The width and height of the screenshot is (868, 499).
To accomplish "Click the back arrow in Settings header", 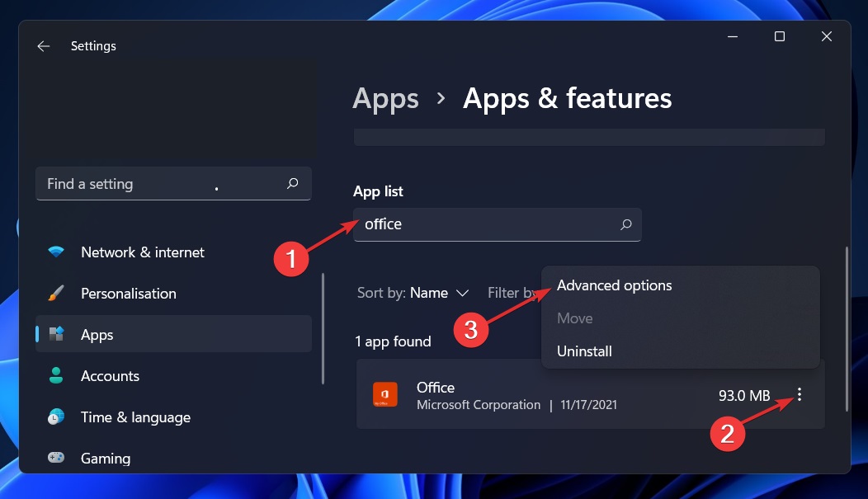I will click(43, 46).
